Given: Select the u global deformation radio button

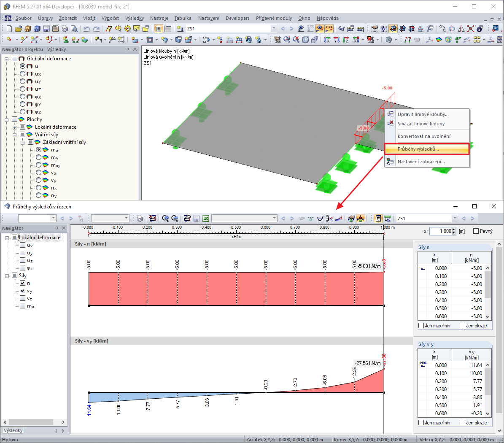Looking at the screenshot, I should (x=22, y=66).
